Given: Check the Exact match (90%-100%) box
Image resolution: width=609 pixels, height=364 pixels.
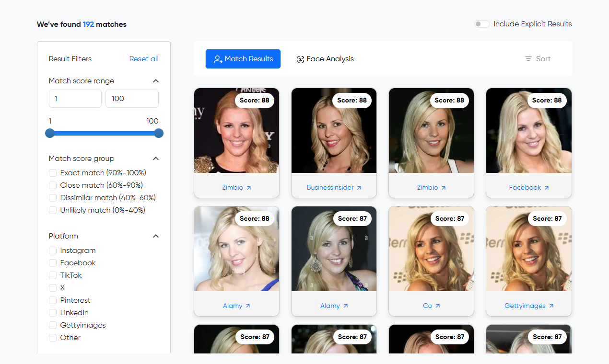Looking at the screenshot, I should point(53,173).
